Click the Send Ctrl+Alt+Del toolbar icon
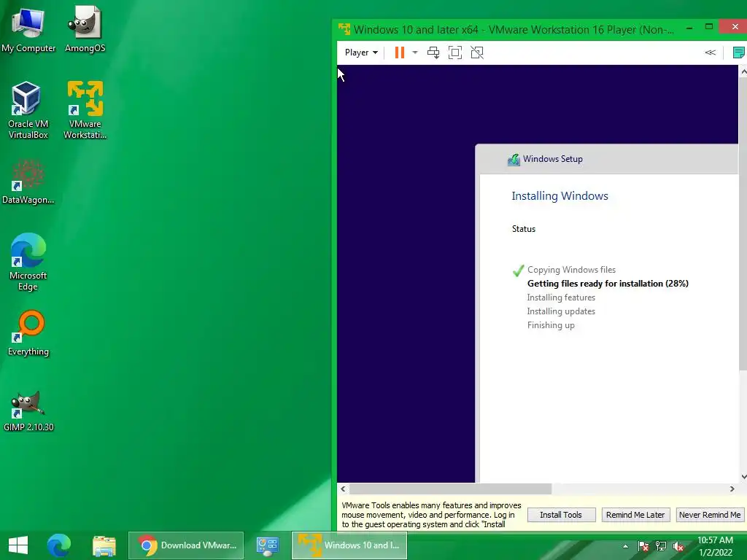The image size is (747, 560). point(433,52)
